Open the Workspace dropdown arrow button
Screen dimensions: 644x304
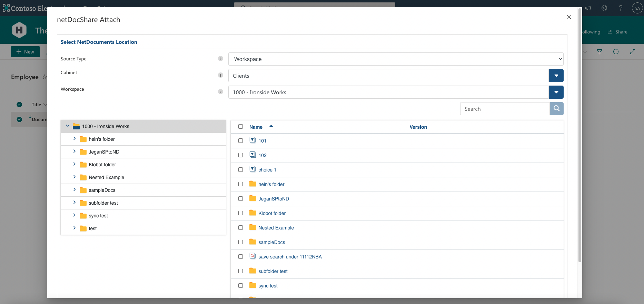tap(556, 92)
